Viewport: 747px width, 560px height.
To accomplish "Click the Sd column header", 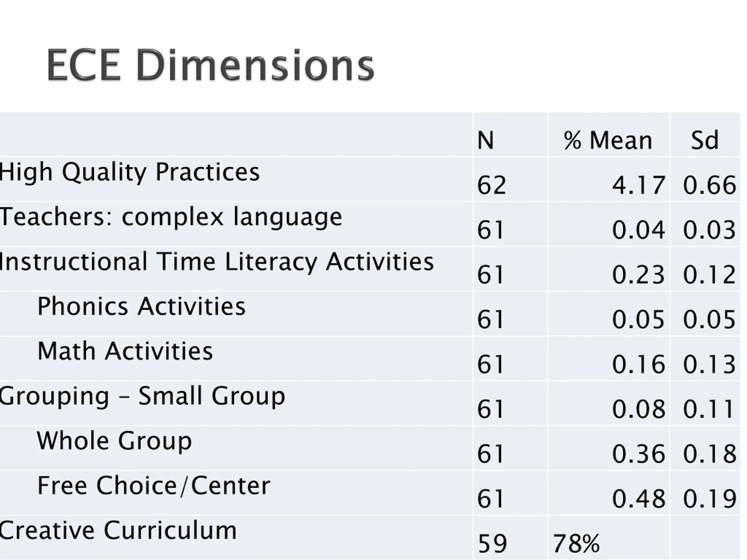I will [704, 140].
